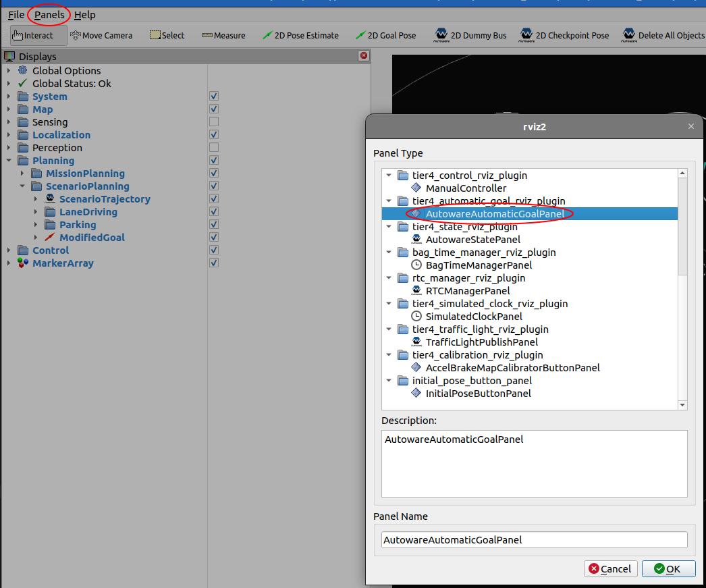The image size is (706, 588).
Task: Activate the Move Camera tool
Action: coord(101,34)
